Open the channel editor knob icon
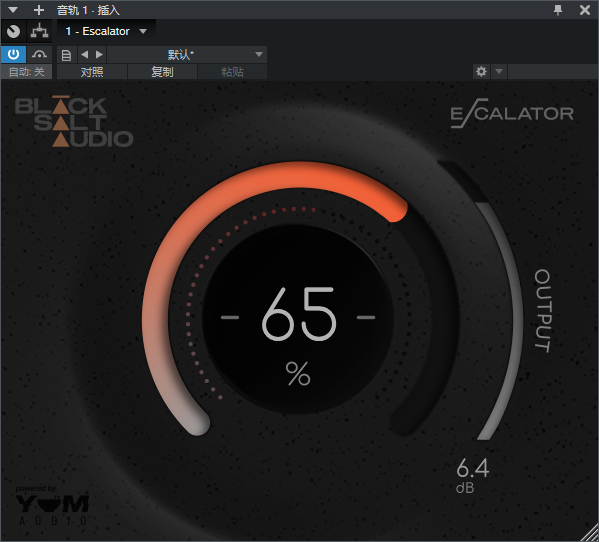This screenshot has width=599, height=542. point(13,31)
